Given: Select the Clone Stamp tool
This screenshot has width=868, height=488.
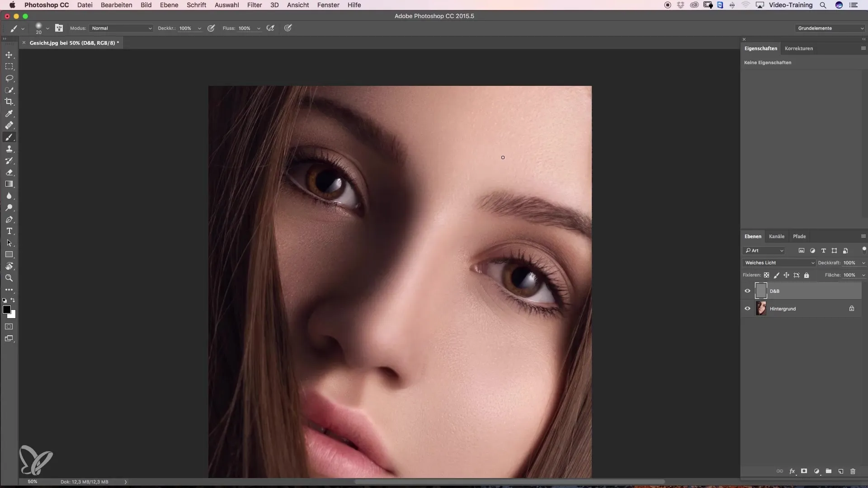Looking at the screenshot, I should click(x=9, y=149).
